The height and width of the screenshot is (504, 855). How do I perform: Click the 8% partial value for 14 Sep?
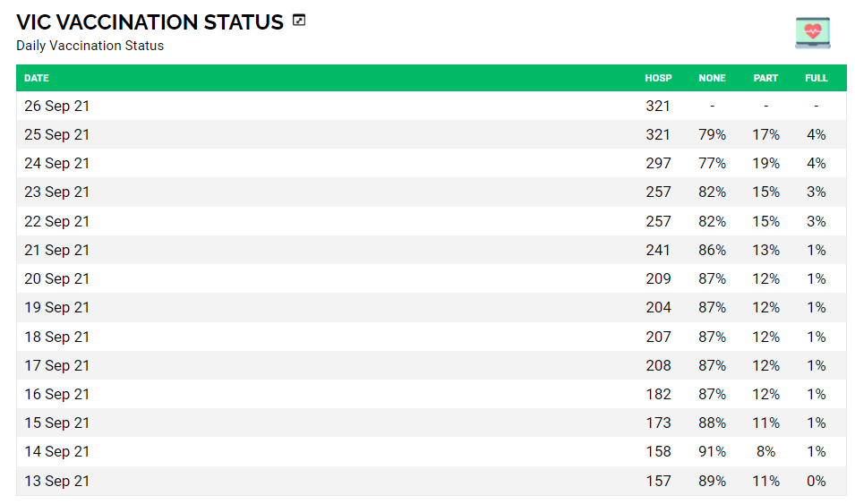point(765,451)
